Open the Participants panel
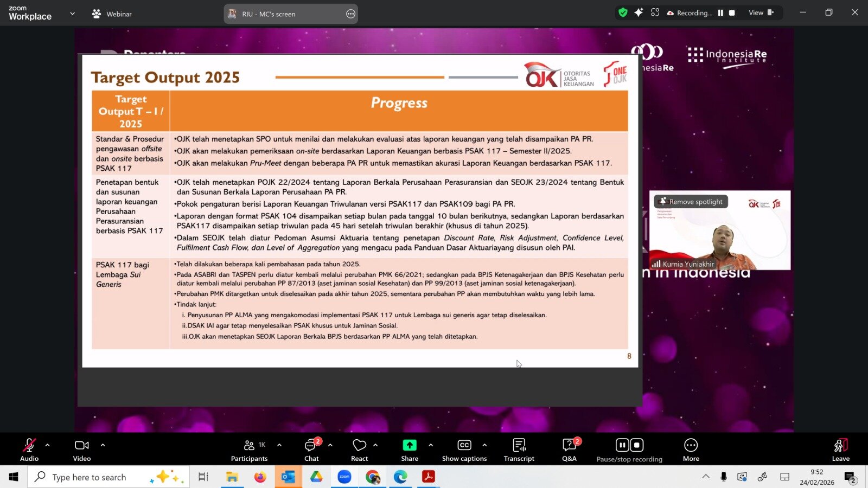The image size is (868, 488). pyautogui.click(x=249, y=450)
